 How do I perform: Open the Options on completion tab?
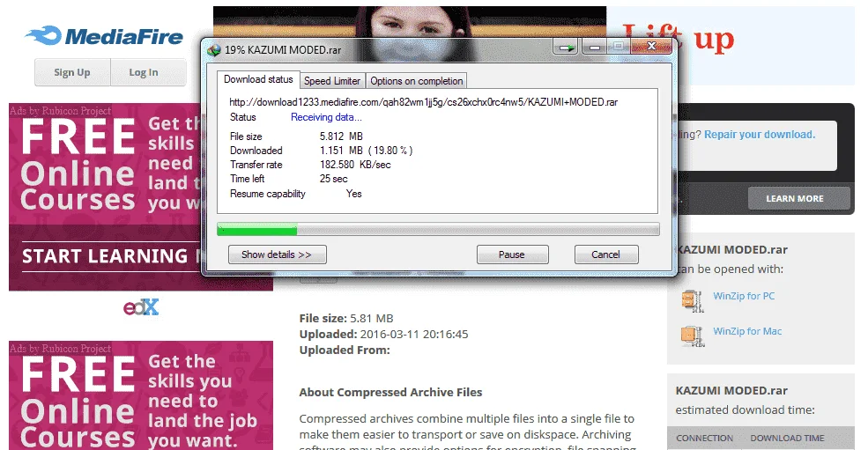point(416,81)
